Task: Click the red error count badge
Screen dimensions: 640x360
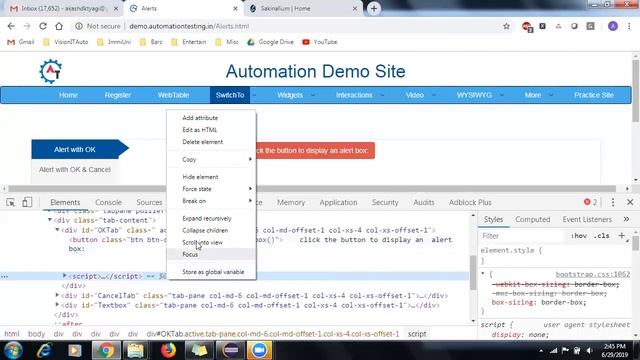Action: point(591,202)
